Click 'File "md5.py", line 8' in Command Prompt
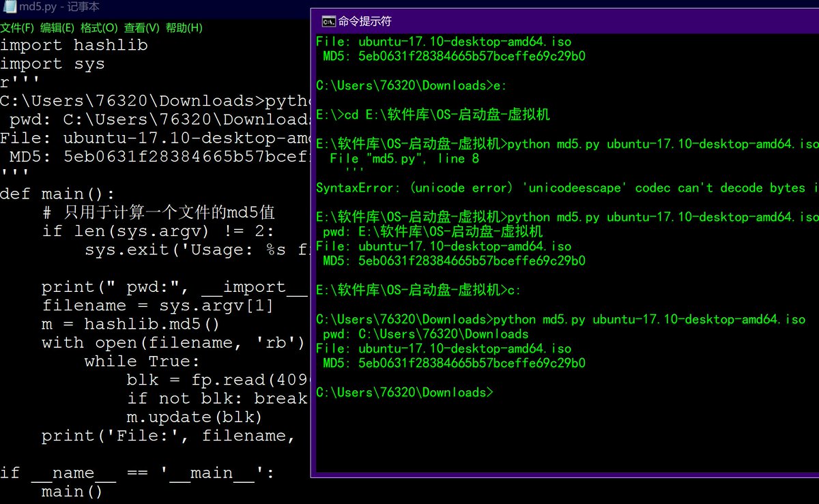The image size is (819, 504). (404, 158)
